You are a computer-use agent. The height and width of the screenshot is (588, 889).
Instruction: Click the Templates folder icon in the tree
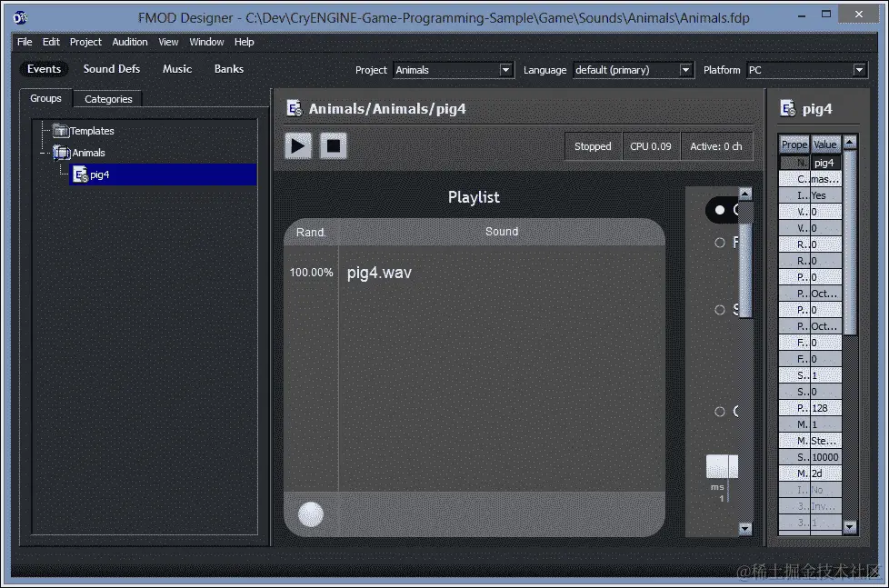(60, 131)
